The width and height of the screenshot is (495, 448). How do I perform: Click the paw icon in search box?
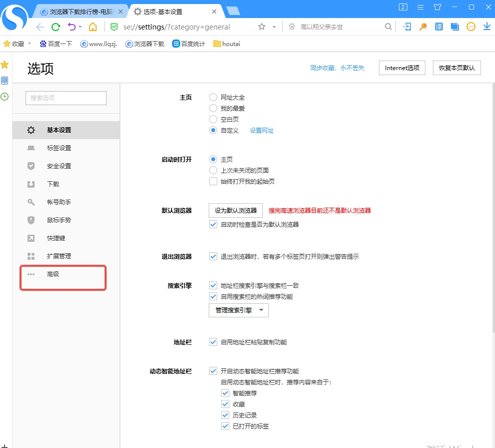pyautogui.click(x=292, y=27)
